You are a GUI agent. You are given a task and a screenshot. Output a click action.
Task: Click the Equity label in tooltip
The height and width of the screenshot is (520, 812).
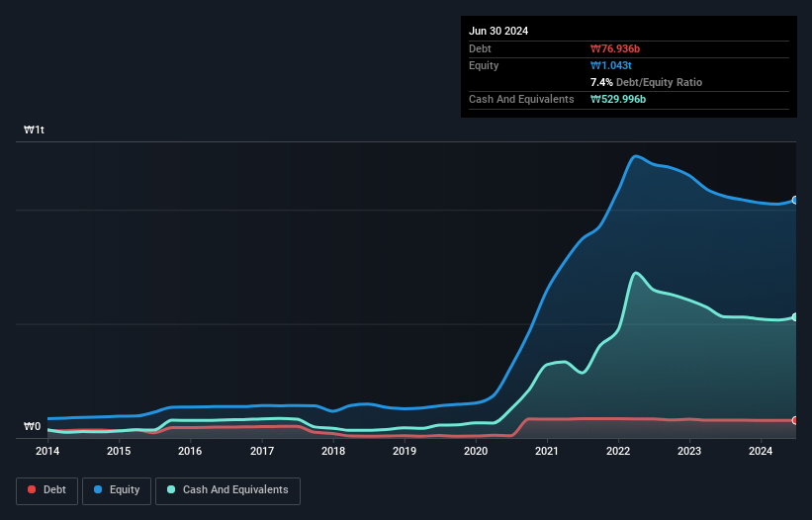(x=484, y=65)
